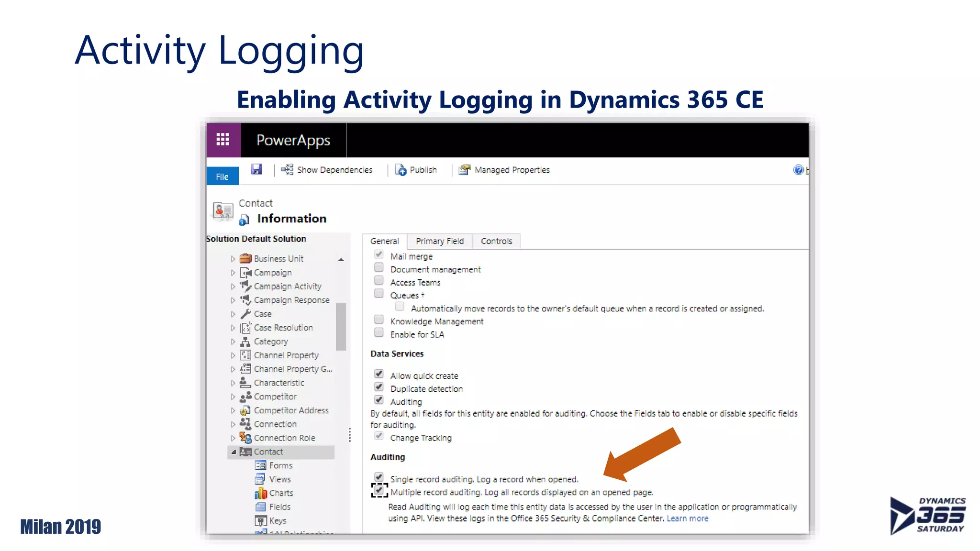
Task: Expand the Case tree node
Action: coord(233,314)
